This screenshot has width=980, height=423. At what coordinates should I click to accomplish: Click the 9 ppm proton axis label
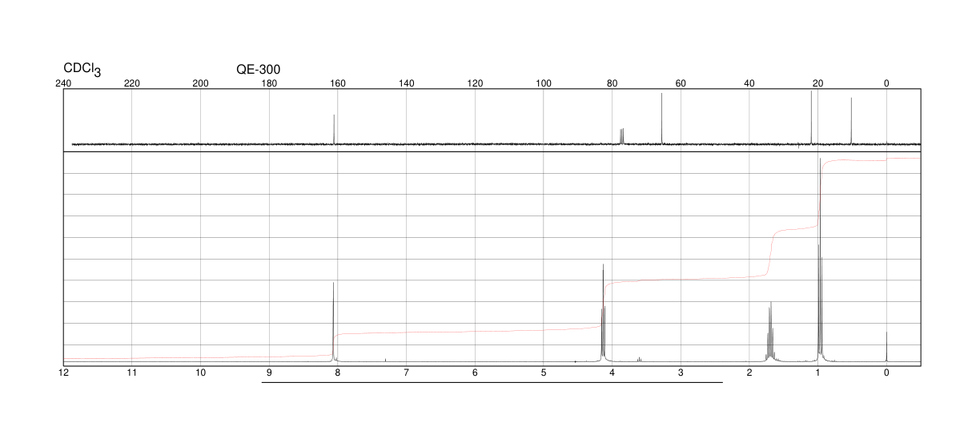pos(269,373)
